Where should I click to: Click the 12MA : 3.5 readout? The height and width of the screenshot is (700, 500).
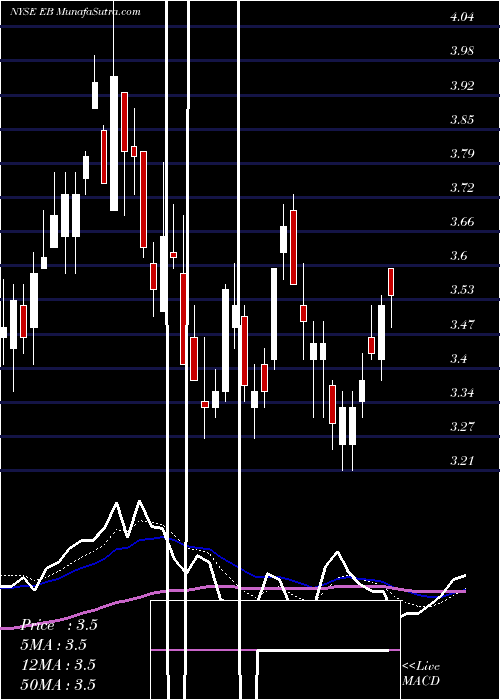[58, 665]
